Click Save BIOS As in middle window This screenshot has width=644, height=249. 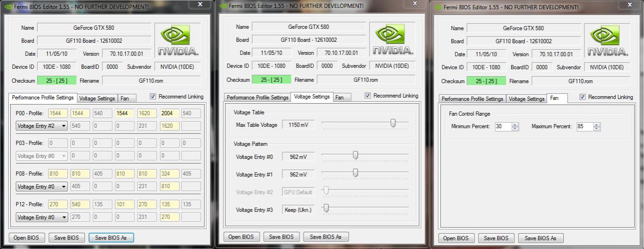[326, 236]
